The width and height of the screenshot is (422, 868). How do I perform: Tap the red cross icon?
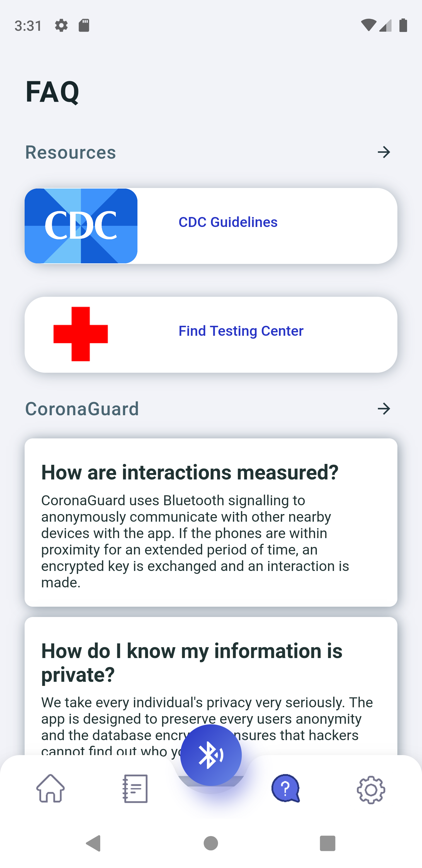[x=81, y=334]
